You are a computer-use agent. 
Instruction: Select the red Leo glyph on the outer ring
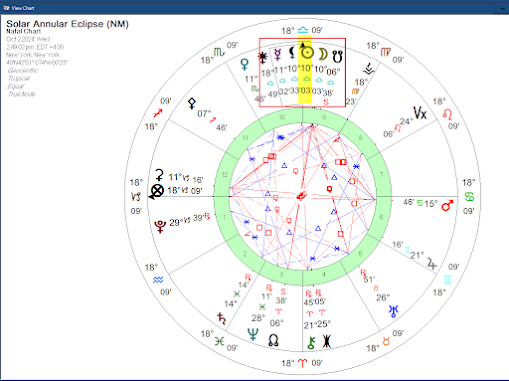click(447, 114)
